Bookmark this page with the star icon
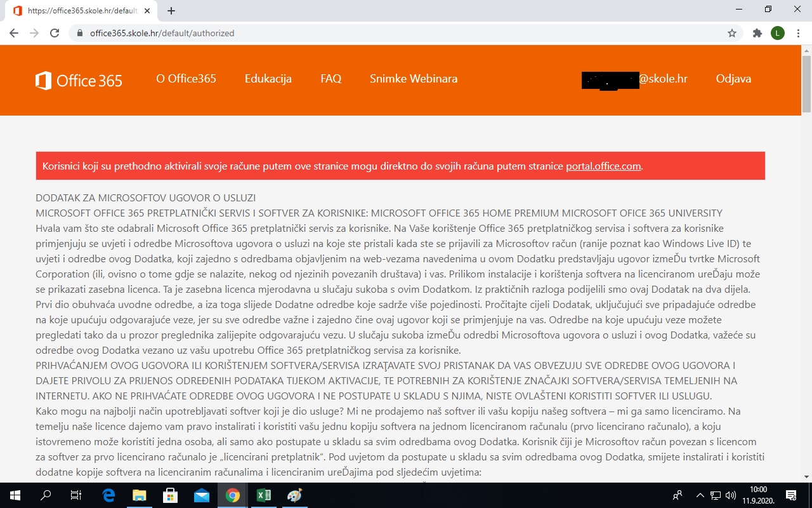 click(732, 33)
